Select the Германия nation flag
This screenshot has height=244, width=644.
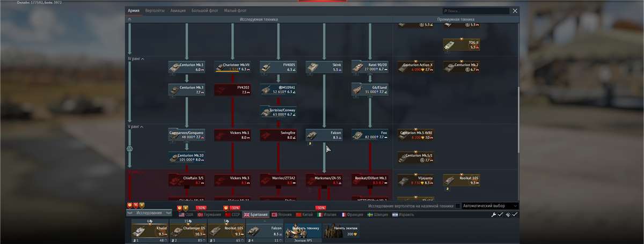[209, 215]
